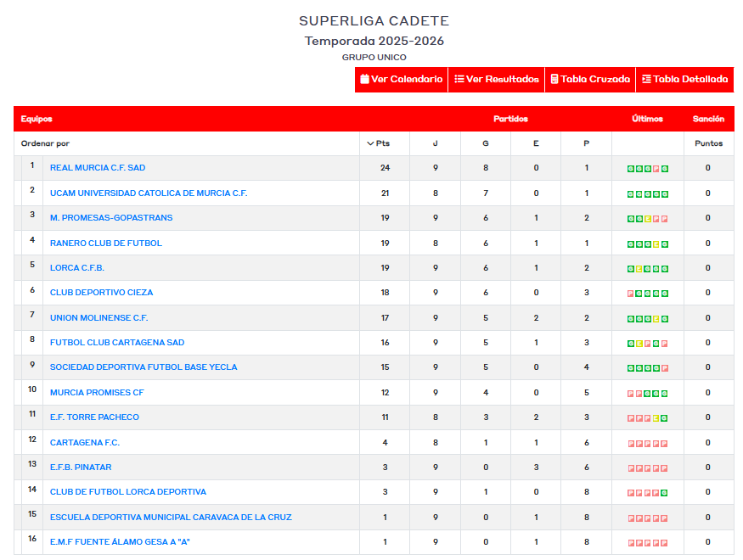Open the E.F.B. PINATAR team link

coord(81,468)
